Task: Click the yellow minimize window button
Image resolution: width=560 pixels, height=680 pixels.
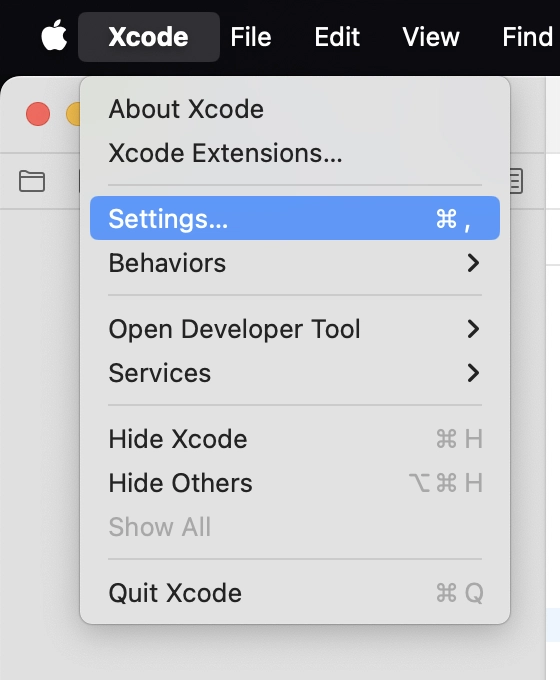Action: coord(73,114)
